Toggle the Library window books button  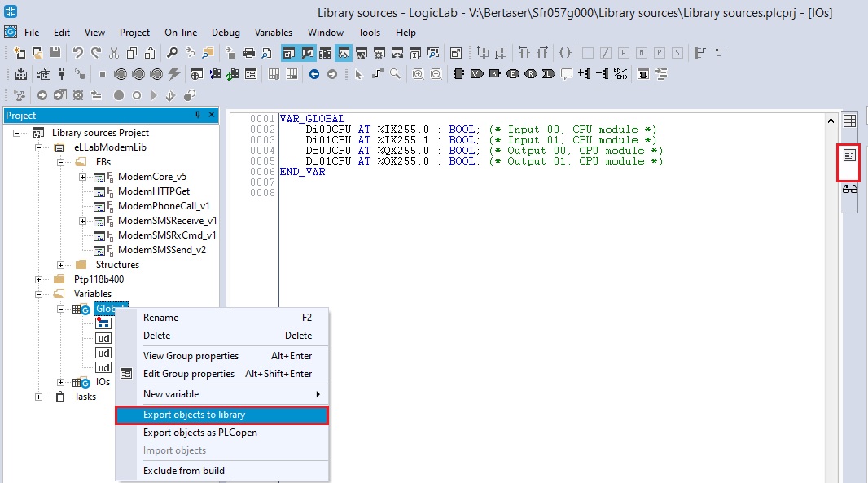[x=325, y=53]
